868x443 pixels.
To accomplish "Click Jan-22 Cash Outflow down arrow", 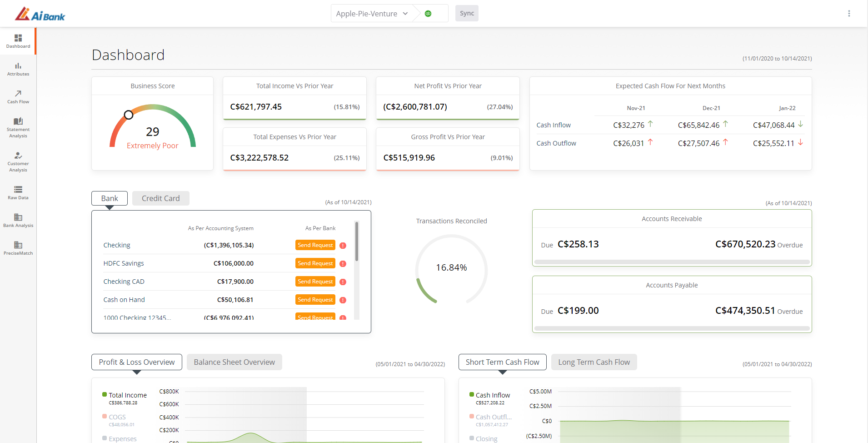I will tap(801, 142).
